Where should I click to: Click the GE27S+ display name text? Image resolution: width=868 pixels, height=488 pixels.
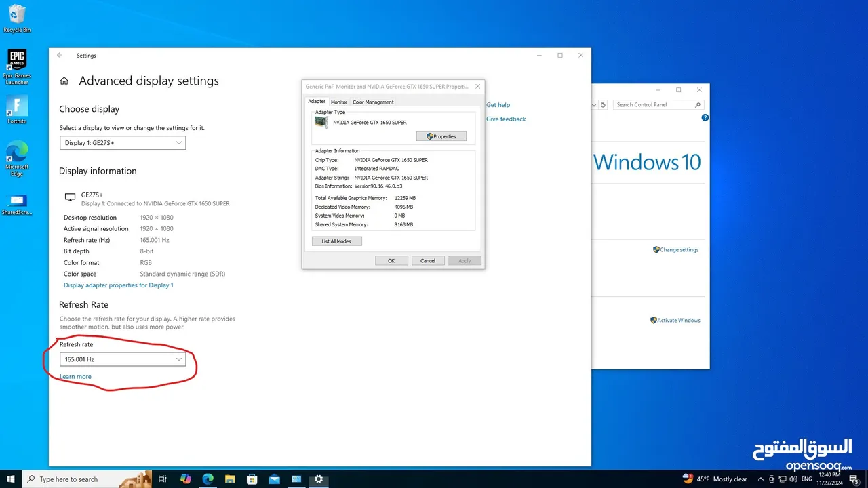click(x=91, y=195)
